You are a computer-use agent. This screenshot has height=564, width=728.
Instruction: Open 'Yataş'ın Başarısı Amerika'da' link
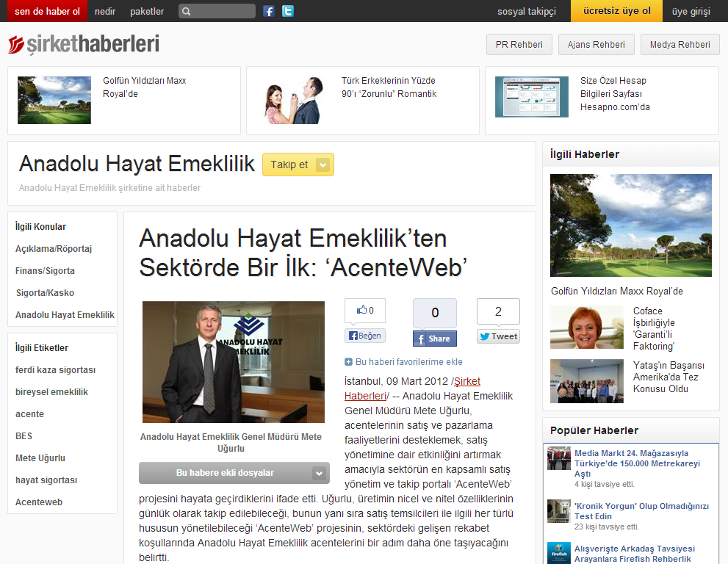(x=668, y=377)
